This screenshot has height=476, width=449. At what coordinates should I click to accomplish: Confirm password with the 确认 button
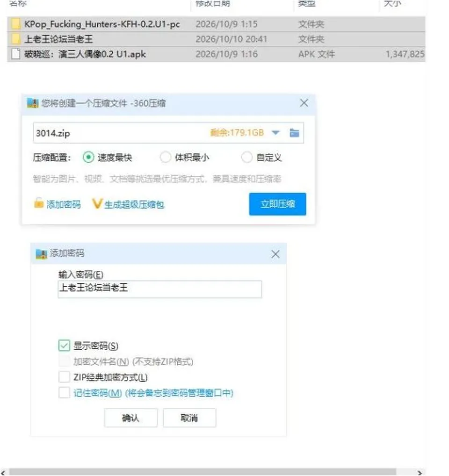[131, 418]
